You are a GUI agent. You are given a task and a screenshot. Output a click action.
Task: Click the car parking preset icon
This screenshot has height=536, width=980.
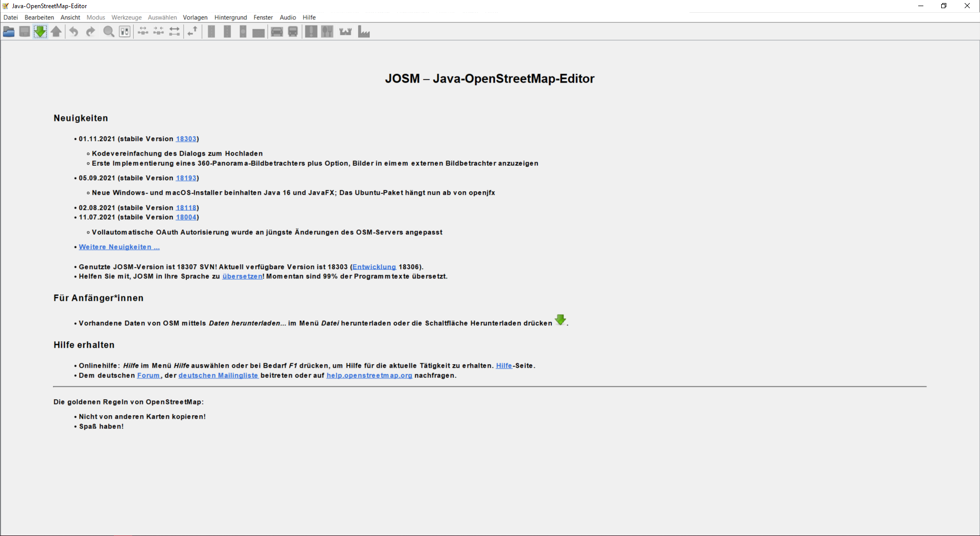277,32
